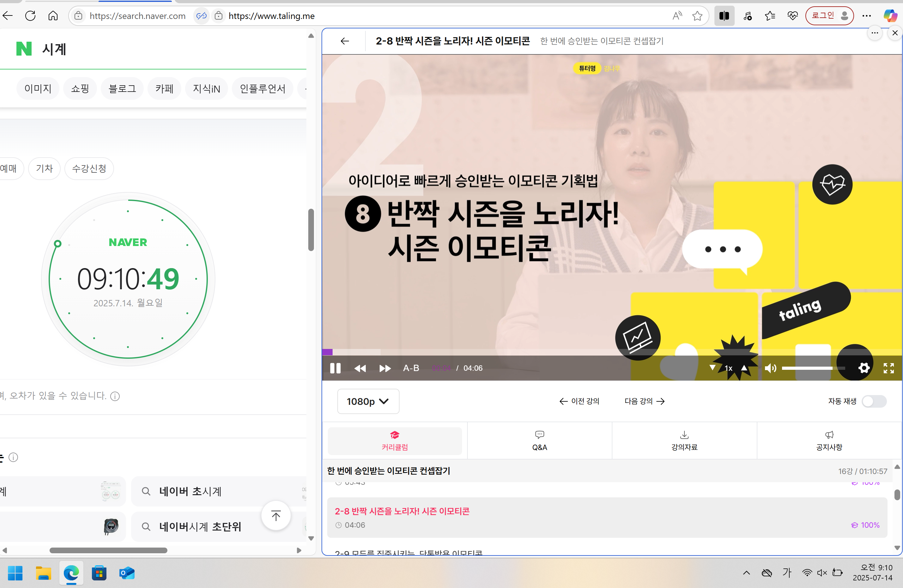The image size is (903, 588).
Task: Switch to the Q&A tab
Action: (539, 441)
